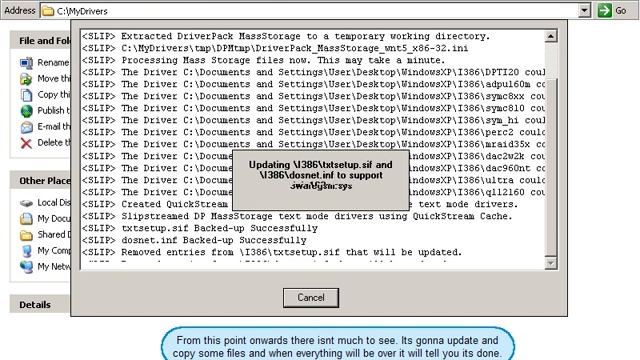
Task: Click the DriverPack_MassStorage_wnt5_x86-32.ini log line
Action: (x=275, y=48)
